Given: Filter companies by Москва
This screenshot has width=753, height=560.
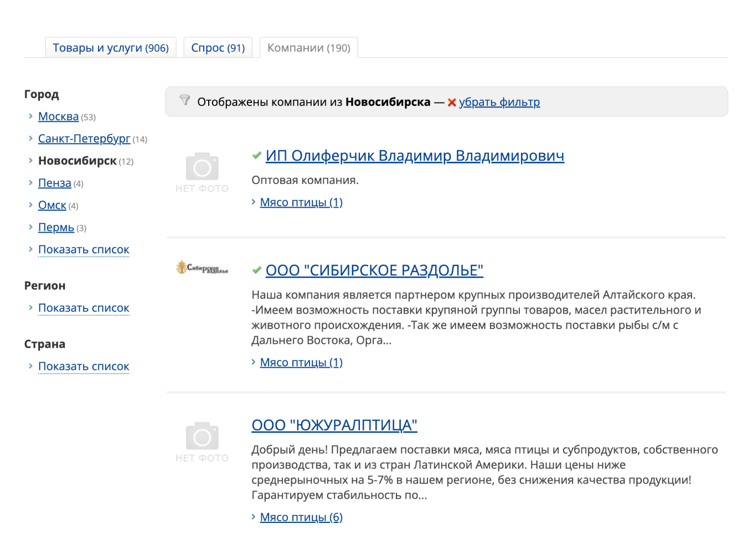Looking at the screenshot, I should pos(58,117).
